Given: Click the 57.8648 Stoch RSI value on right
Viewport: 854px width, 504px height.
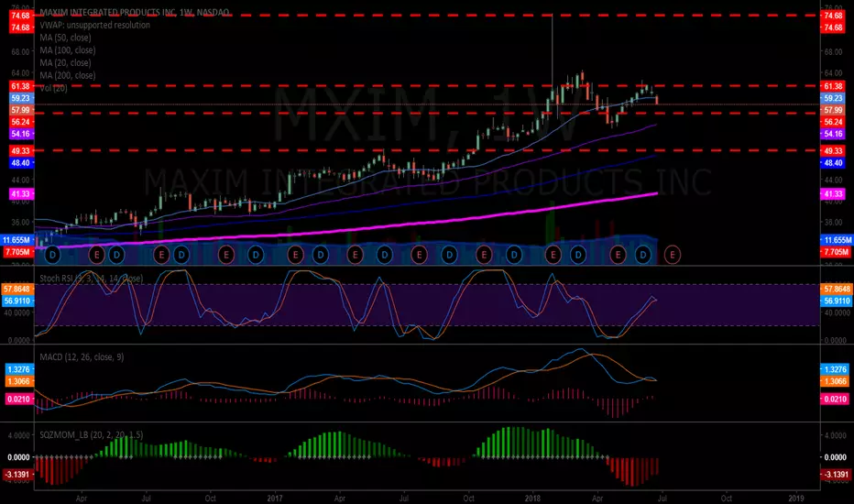Looking at the screenshot, I should [x=837, y=289].
